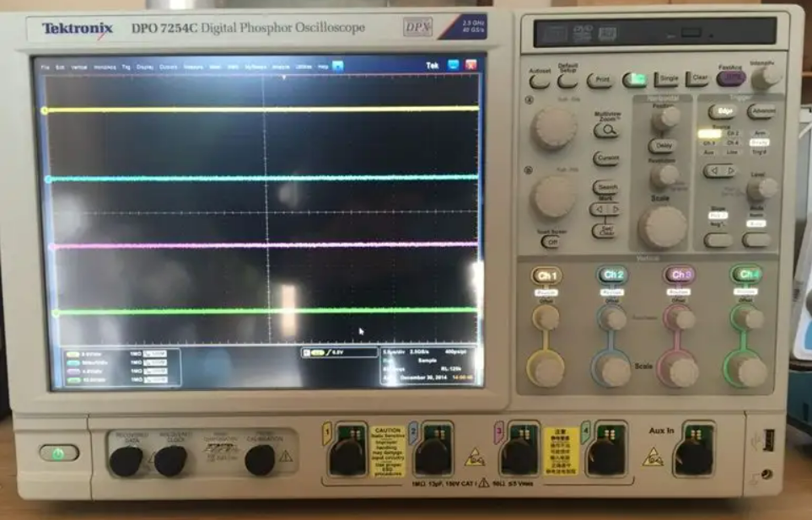Viewport: 812px width, 520px height.
Task: Jump to previous mark with left arrow
Action: (598, 210)
